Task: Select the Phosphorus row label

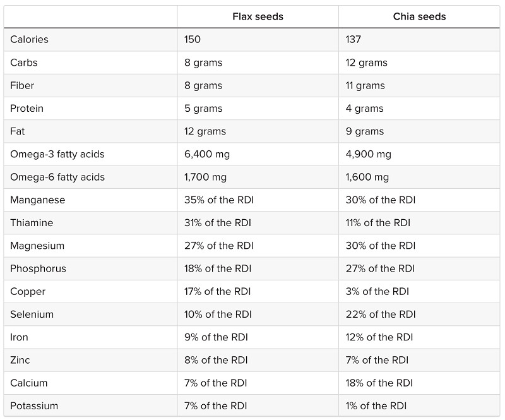Action: pos(38,268)
